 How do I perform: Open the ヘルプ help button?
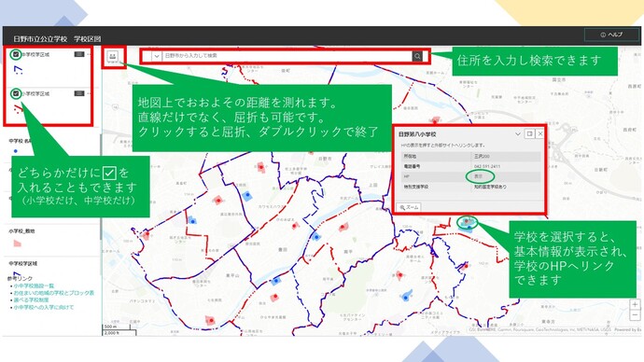(x=611, y=35)
